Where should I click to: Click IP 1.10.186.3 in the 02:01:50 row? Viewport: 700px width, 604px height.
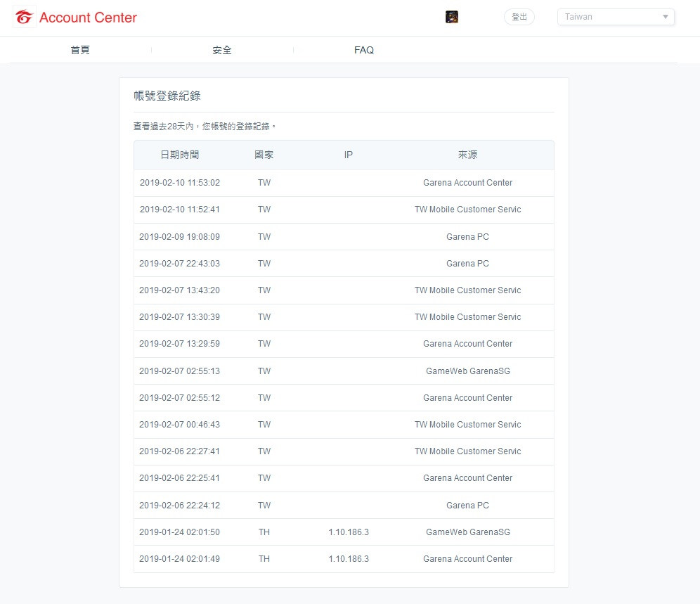[348, 532]
